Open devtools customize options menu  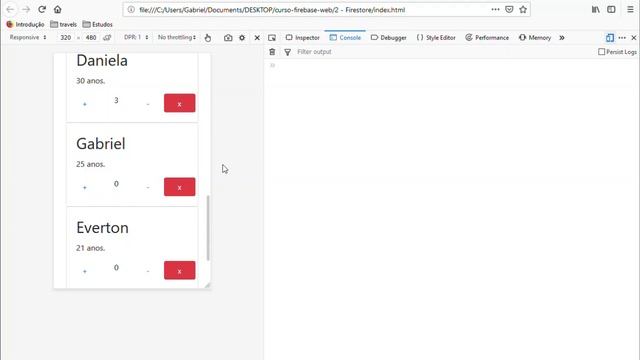coord(622,38)
